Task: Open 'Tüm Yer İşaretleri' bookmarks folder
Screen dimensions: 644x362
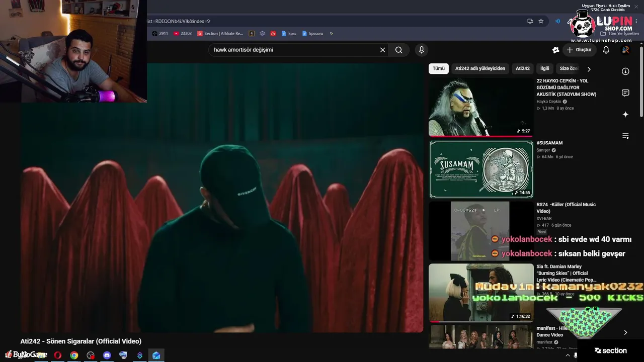Action: point(619,34)
